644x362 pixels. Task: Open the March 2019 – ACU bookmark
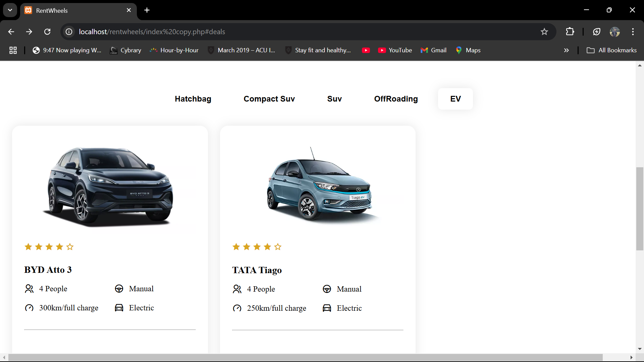pyautogui.click(x=241, y=50)
